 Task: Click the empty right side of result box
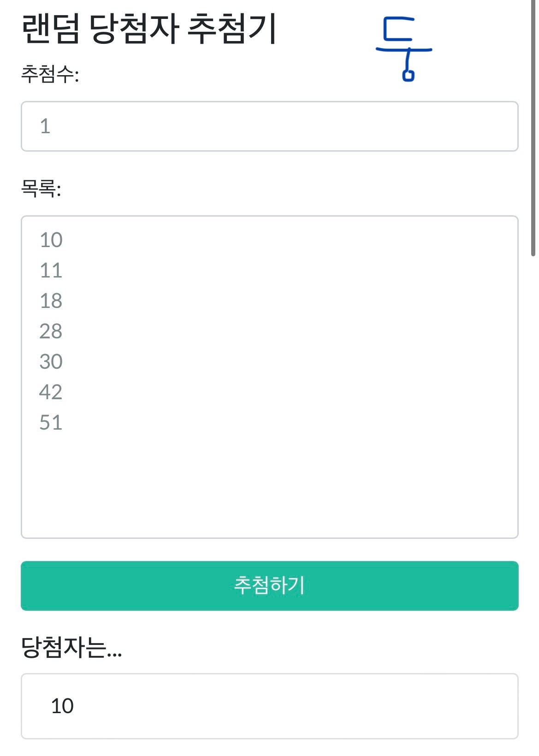pyautogui.click(x=369, y=706)
